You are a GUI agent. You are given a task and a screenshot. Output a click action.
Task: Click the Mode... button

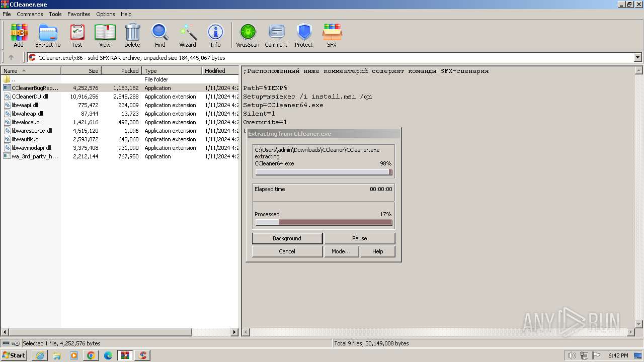pos(341,251)
